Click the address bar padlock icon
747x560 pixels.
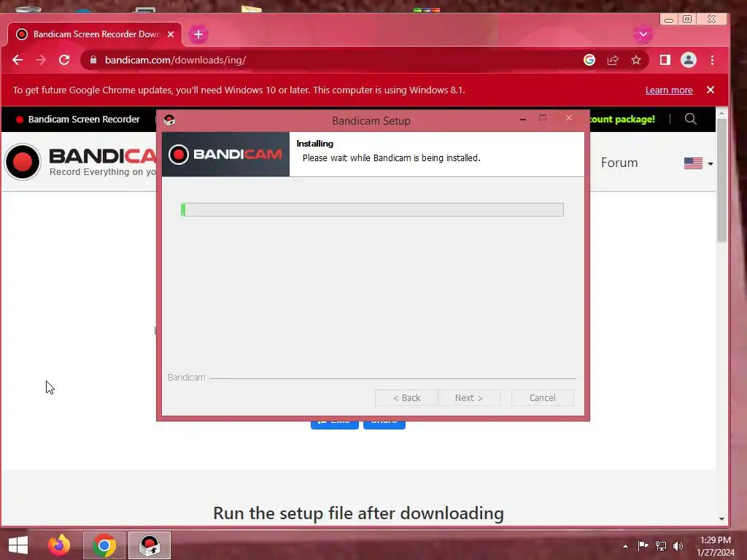(93, 60)
